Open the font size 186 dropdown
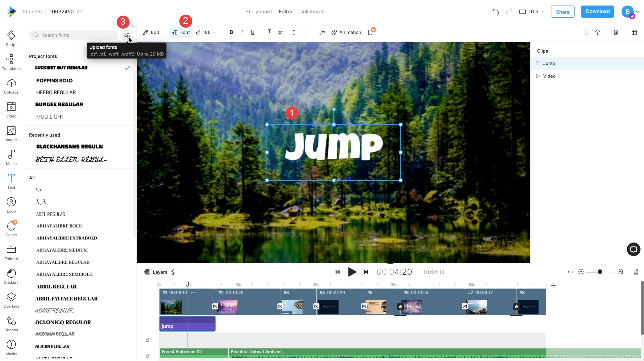The height and width of the screenshot is (361, 644). click(x=207, y=32)
